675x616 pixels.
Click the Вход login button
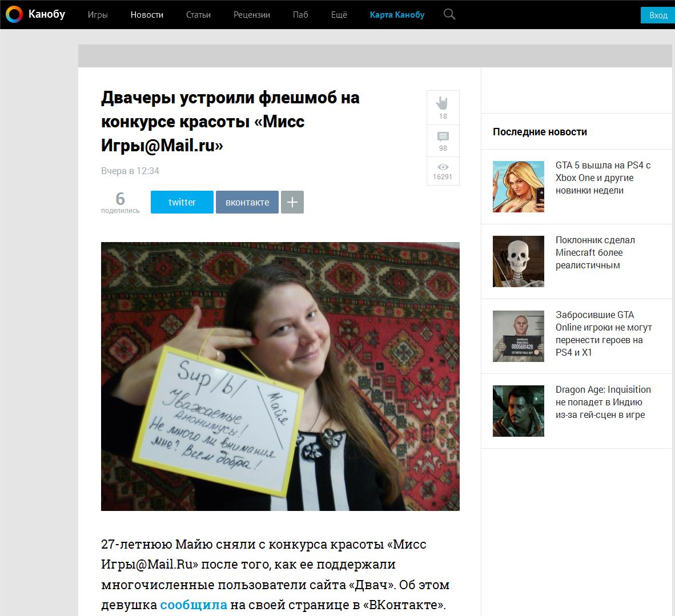point(658,15)
